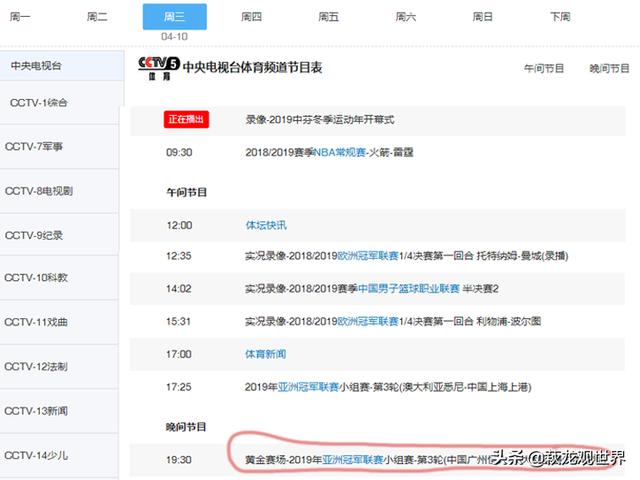Image resolution: width=640 pixels, height=480 pixels.
Task: Open CCTV-7军事 channel listing
Action: [x=59, y=147]
